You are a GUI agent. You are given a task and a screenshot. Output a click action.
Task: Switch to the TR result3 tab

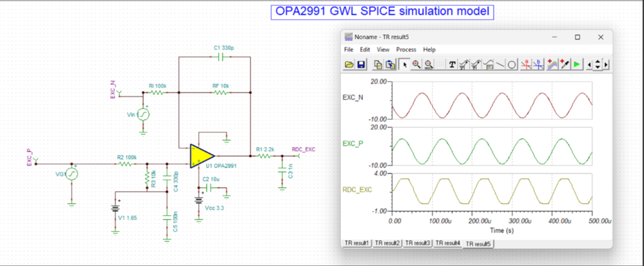(x=417, y=243)
